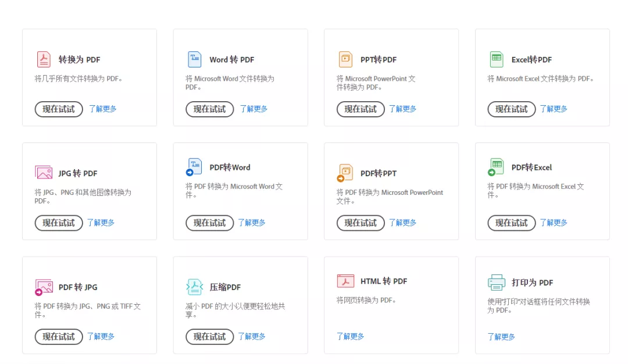Click the 压缩PDF compress icon

194,287
